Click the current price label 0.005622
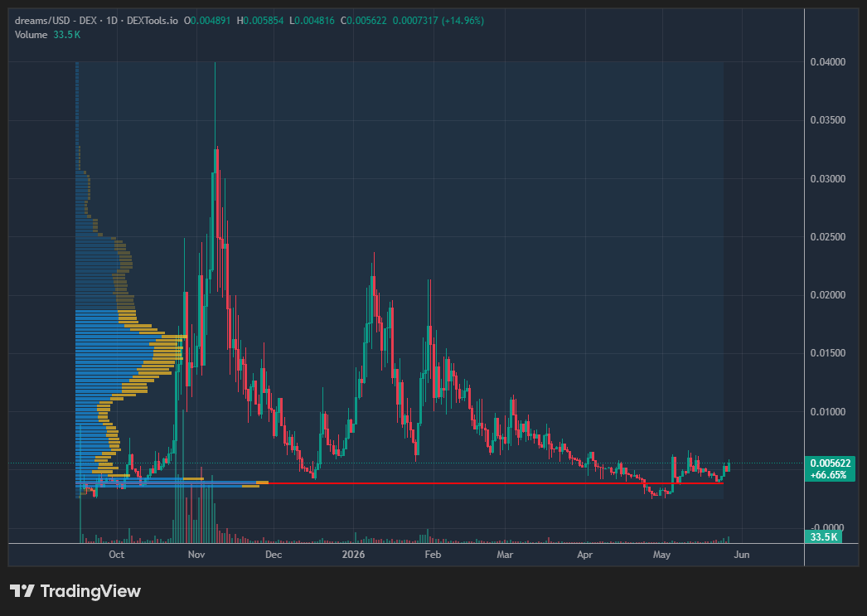867x616 pixels. pyautogui.click(x=830, y=463)
